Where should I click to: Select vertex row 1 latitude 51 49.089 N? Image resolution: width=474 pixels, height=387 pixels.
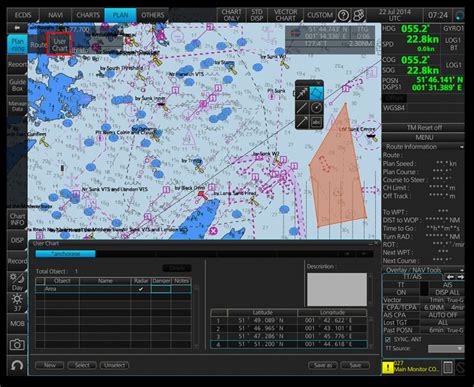pyautogui.click(x=262, y=321)
